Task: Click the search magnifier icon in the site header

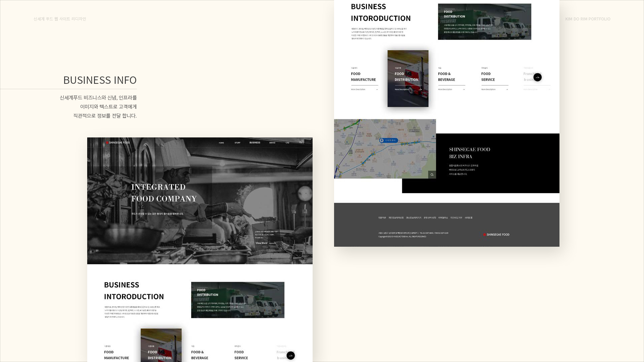Action: click(301, 142)
